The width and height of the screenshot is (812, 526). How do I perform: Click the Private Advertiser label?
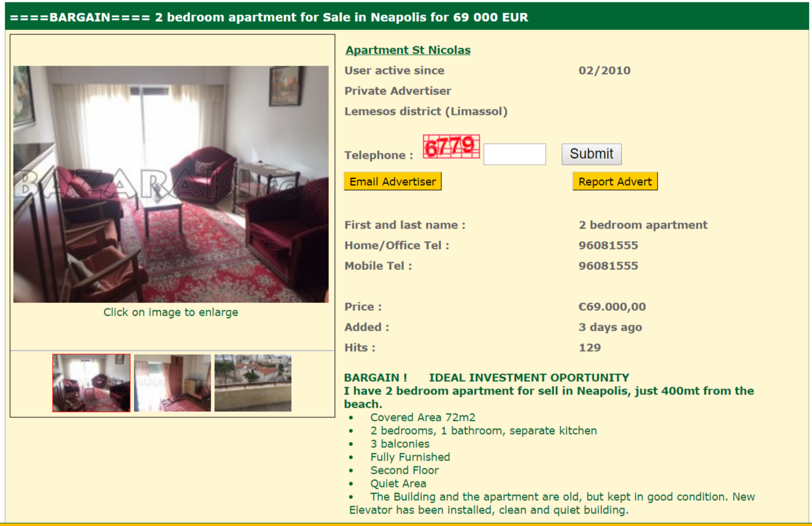pos(398,91)
